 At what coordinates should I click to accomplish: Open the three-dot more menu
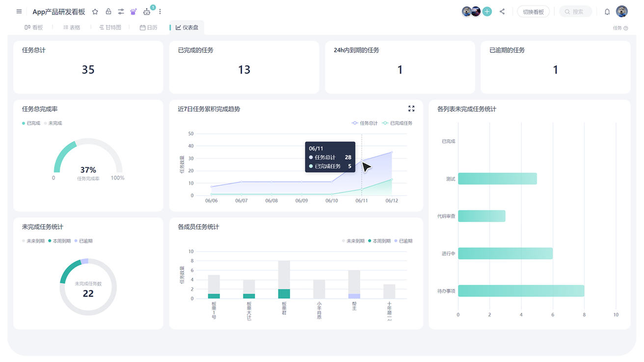pyautogui.click(x=160, y=11)
